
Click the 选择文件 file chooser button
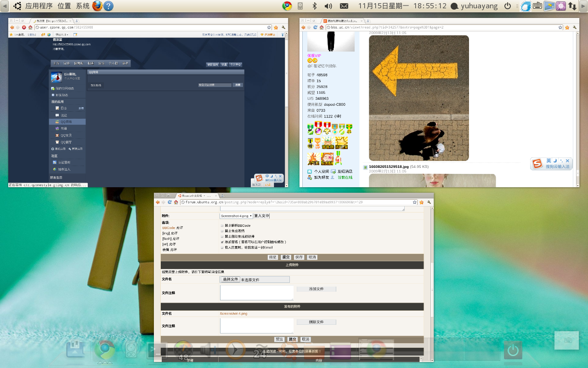point(230,279)
